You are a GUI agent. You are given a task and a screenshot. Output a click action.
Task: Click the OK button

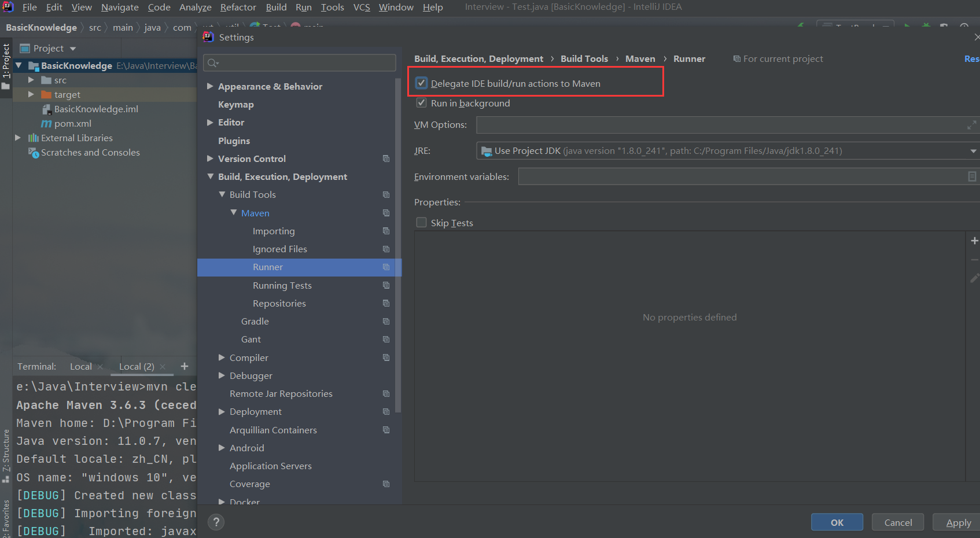pyautogui.click(x=837, y=522)
